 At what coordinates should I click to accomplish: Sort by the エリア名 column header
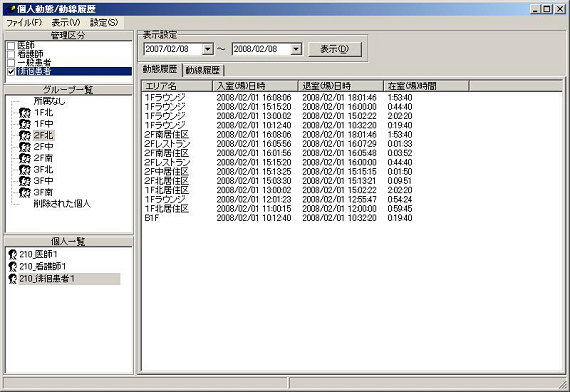(x=177, y=86)
